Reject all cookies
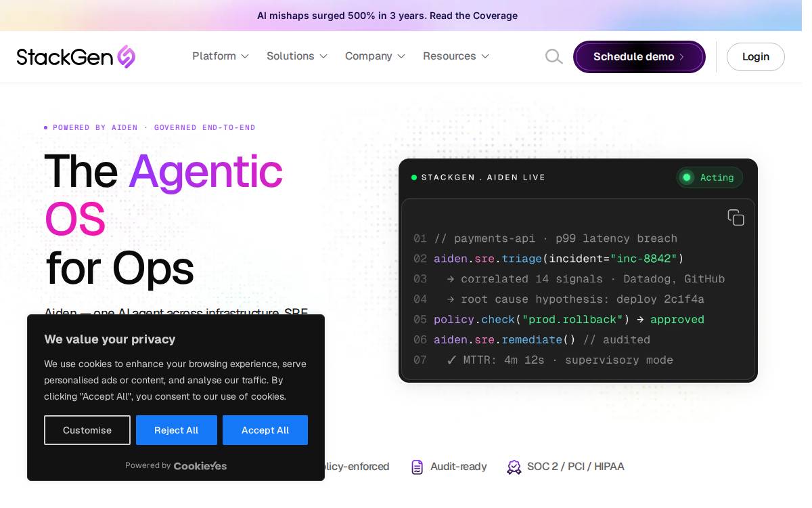This screenshot has height=508, width=812. (x=177, y=430)
